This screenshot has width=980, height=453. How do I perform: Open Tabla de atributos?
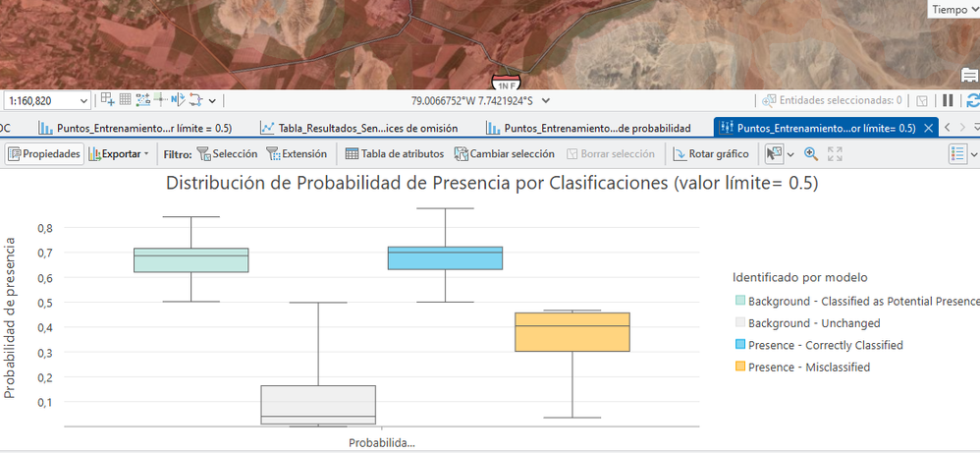pos(395,153)
